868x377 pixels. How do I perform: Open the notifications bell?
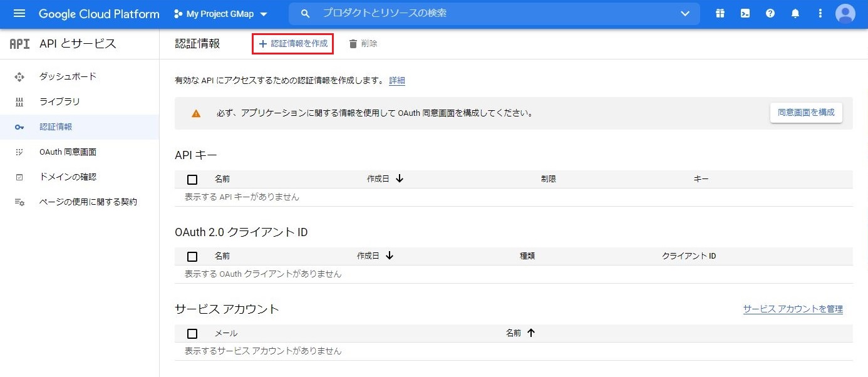[795, 13]
